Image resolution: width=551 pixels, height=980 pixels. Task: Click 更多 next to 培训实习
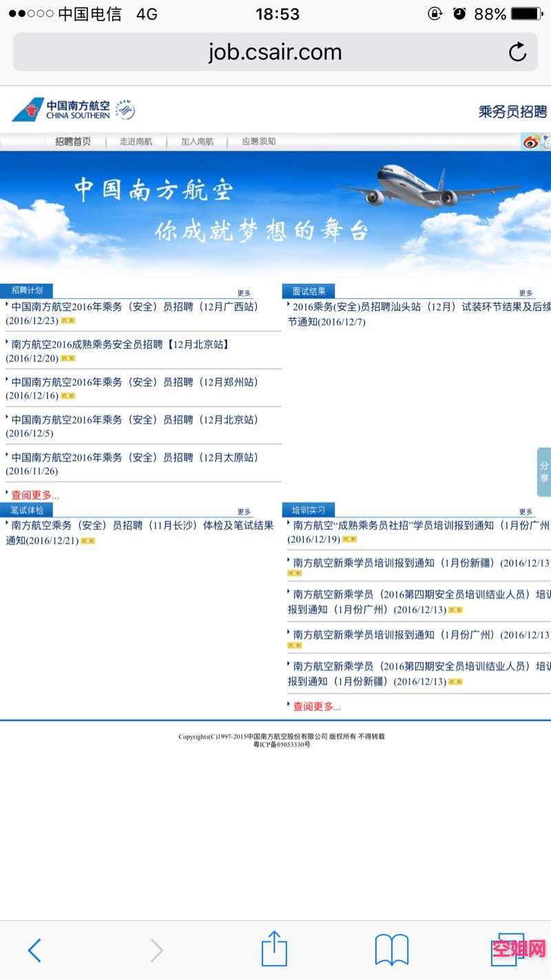click(526, 512)
